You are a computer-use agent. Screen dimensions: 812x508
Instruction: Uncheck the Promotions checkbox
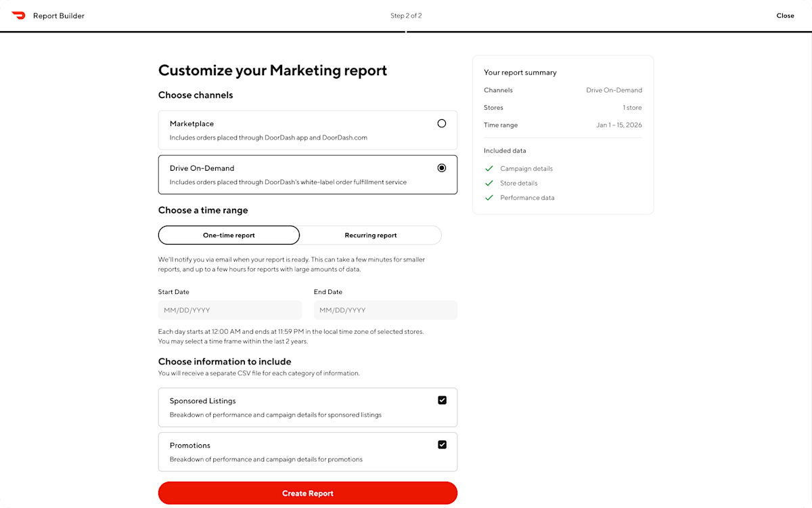click(442, 445)
